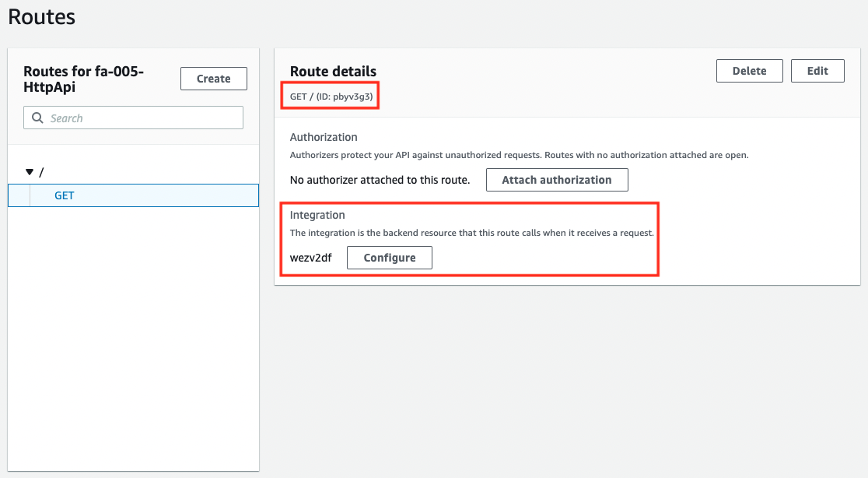Click the disclosure arrow beside the slash route
The image size is (868, 478).
29,171
